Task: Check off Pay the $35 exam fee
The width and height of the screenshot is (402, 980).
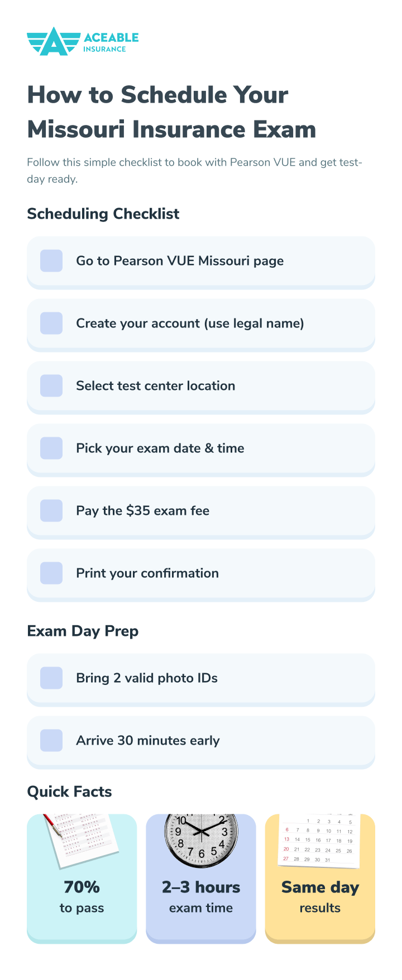Action: point(51,511)
